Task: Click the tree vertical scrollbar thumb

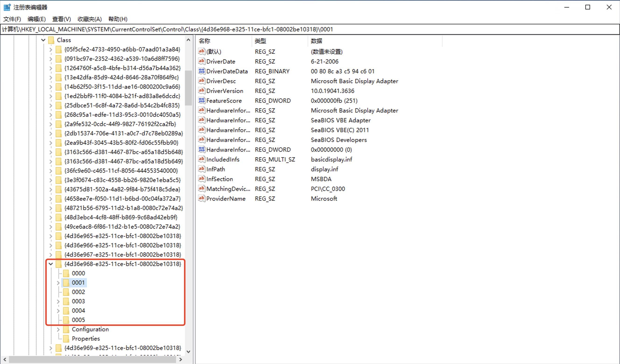Action: (x=188, y=88)
